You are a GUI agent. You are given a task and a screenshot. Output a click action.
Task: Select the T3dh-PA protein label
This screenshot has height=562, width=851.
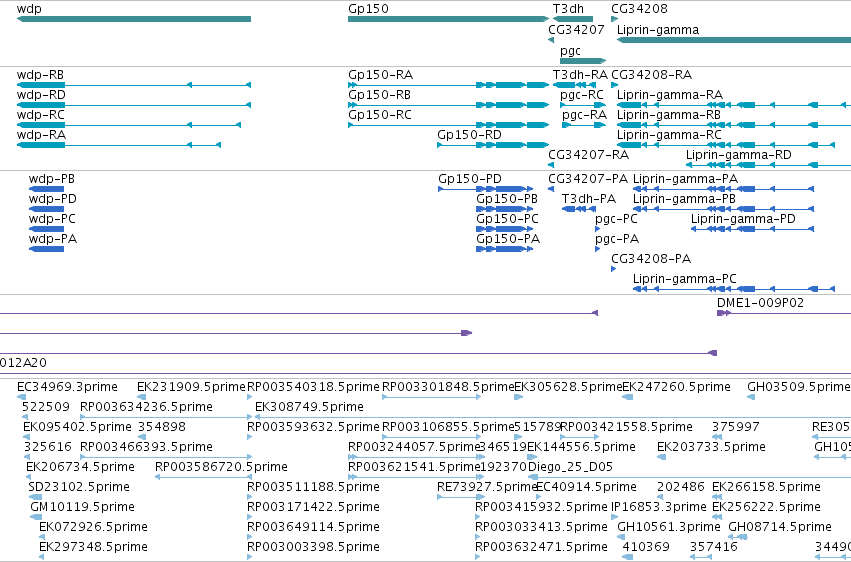[x=589, y=200]
